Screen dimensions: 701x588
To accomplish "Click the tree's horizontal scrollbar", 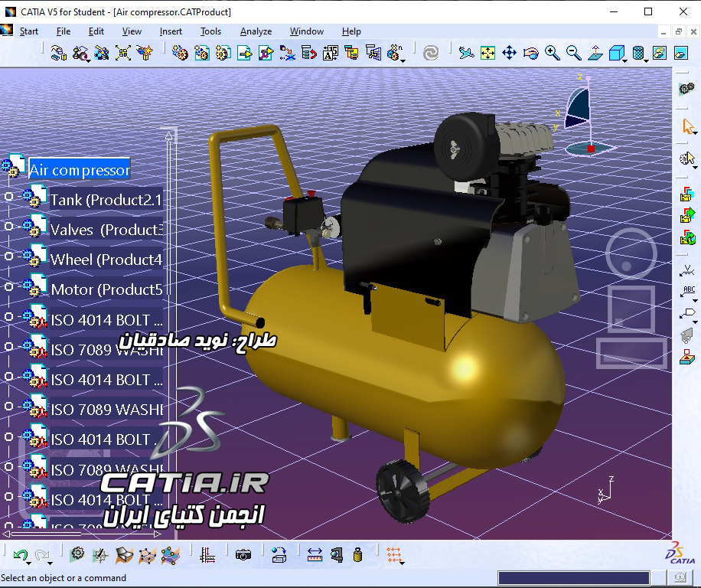I will click(x=82, y=534).
